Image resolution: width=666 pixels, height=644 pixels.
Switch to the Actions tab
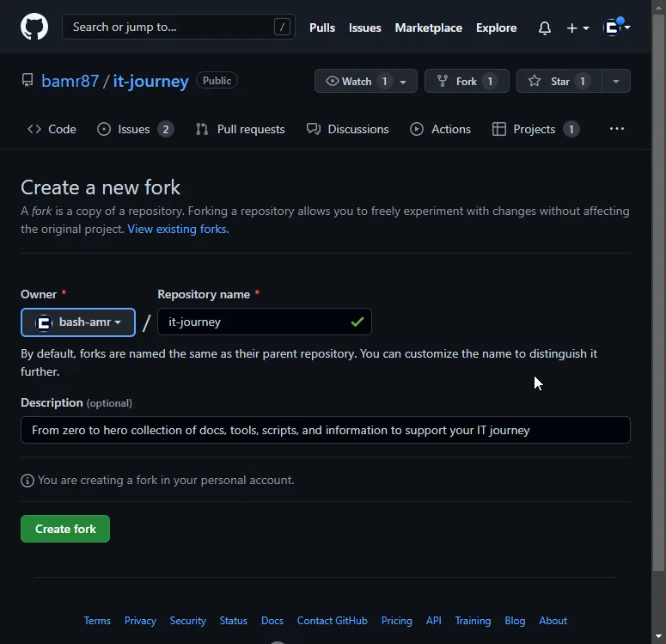tap(440, 129)
